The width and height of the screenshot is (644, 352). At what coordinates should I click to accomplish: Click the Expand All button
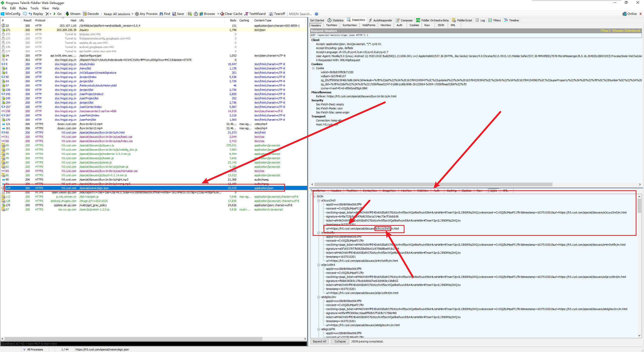pos(319,341)
